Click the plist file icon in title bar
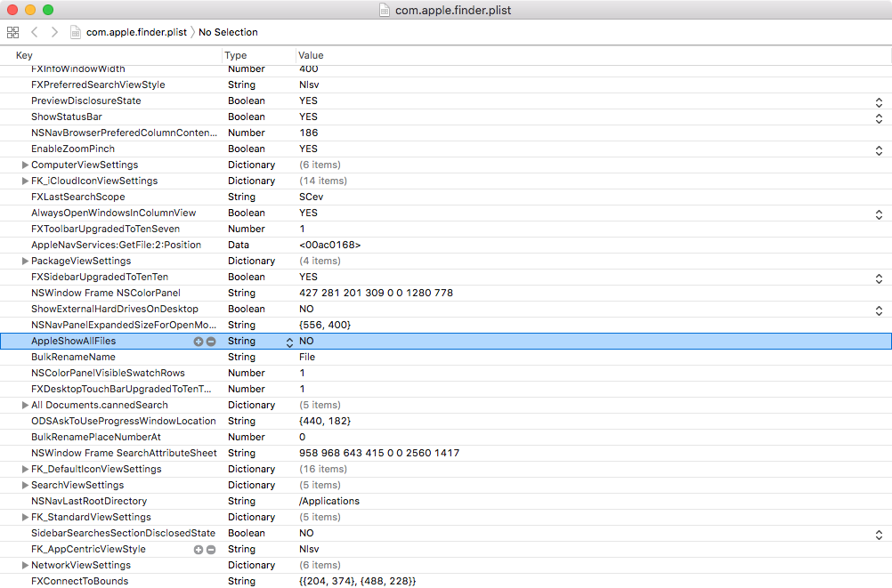Screen dimensions: 892x588 (385, 11)
